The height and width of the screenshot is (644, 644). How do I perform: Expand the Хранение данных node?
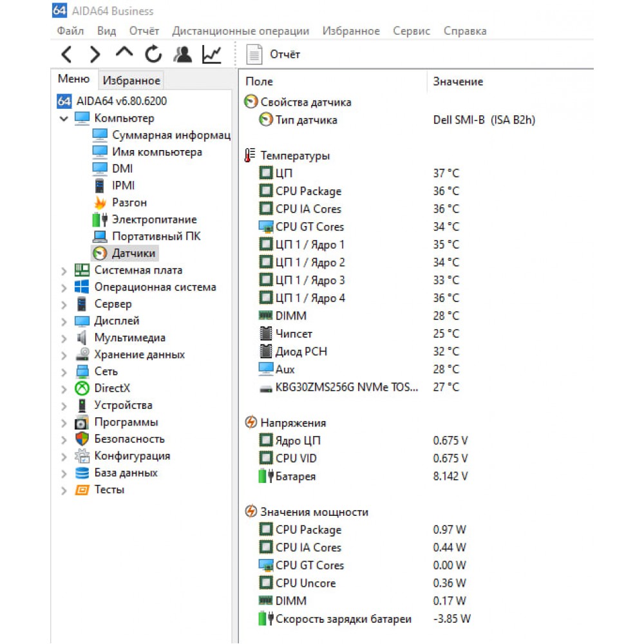[64, 355]
